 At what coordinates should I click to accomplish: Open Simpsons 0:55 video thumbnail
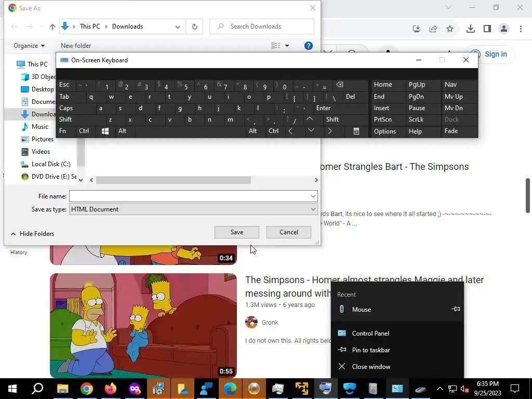143,325
